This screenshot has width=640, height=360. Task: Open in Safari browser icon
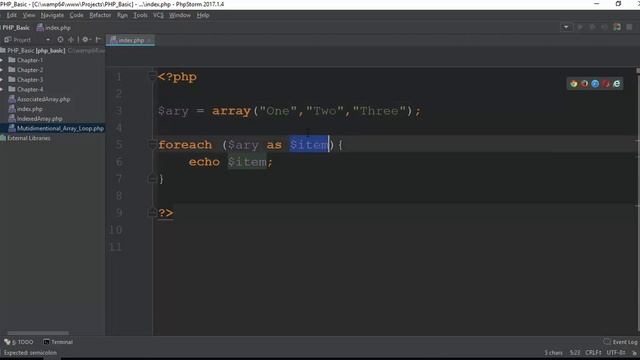595,84
